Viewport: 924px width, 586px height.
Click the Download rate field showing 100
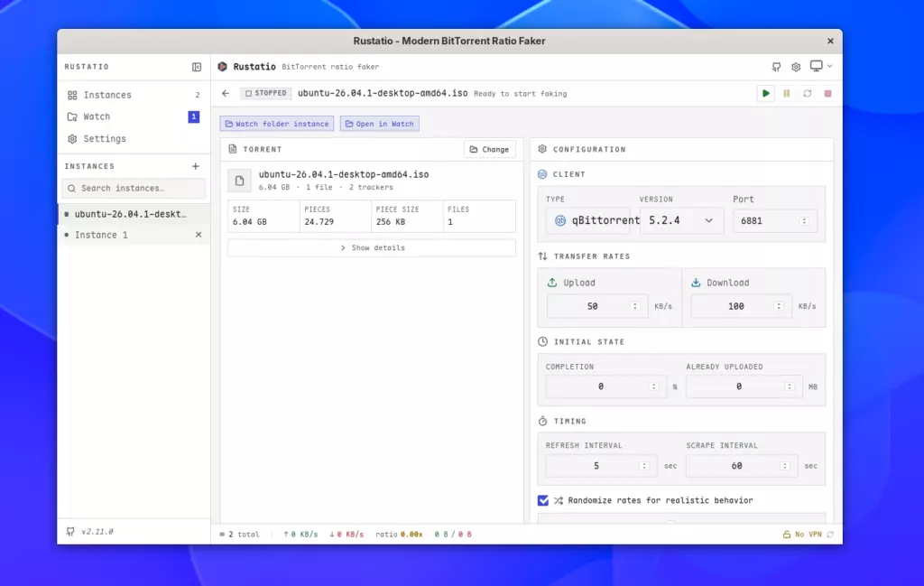(742, 307)
